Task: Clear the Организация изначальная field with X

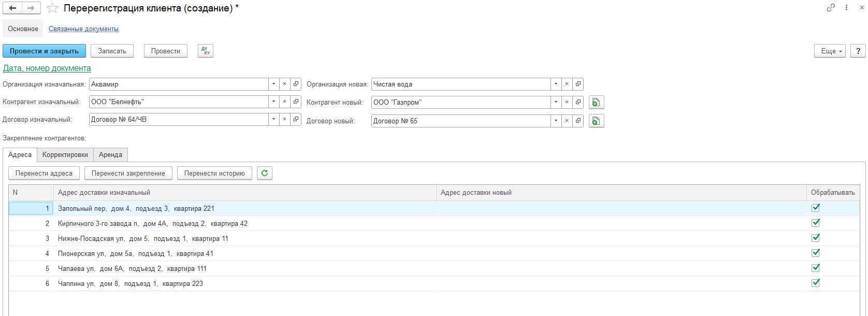Action: (284, 84)
